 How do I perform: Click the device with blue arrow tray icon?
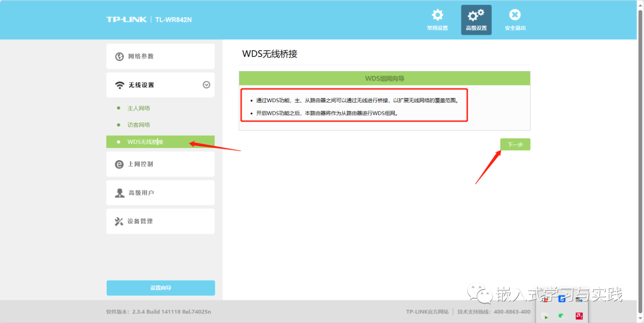(579, 299)
